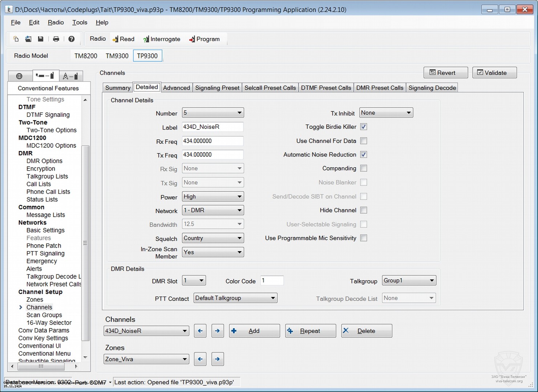Click the Rx Freq input field
Viewport: 538px width, 392px height.
pos(213,141)
